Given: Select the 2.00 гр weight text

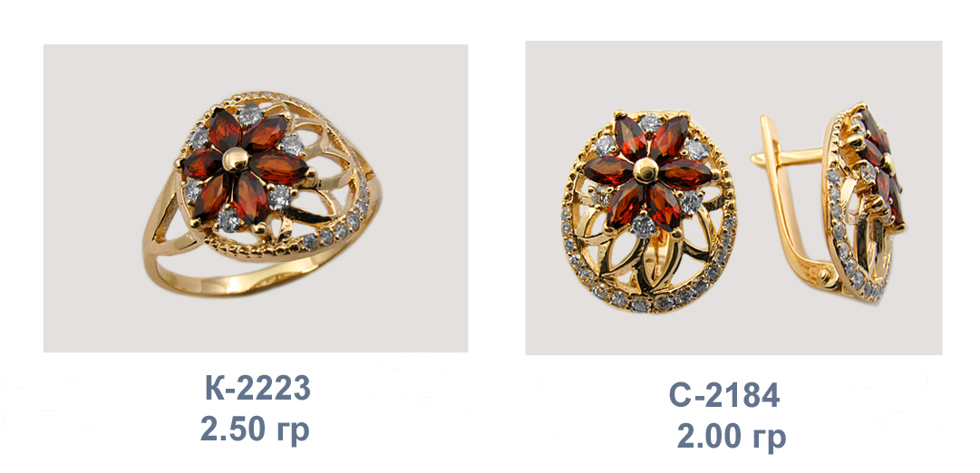Looking at the screenshot, I should click(x=732, y=437).
